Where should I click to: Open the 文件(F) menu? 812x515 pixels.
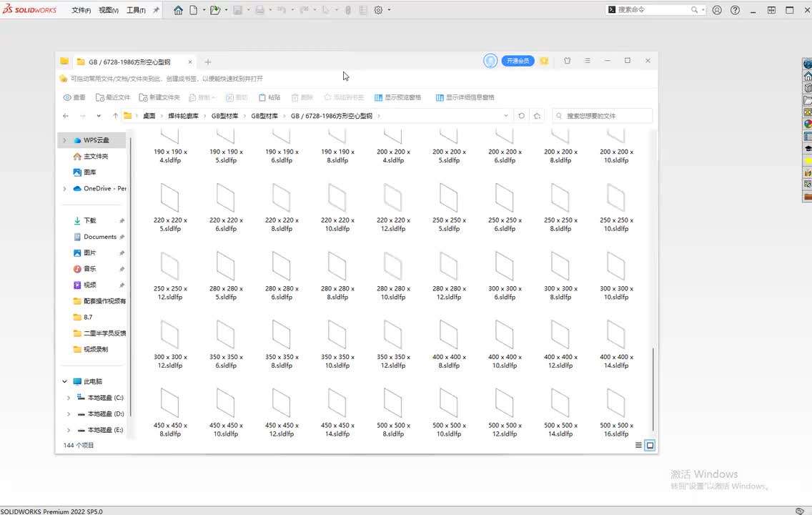[x=81, y=10]
